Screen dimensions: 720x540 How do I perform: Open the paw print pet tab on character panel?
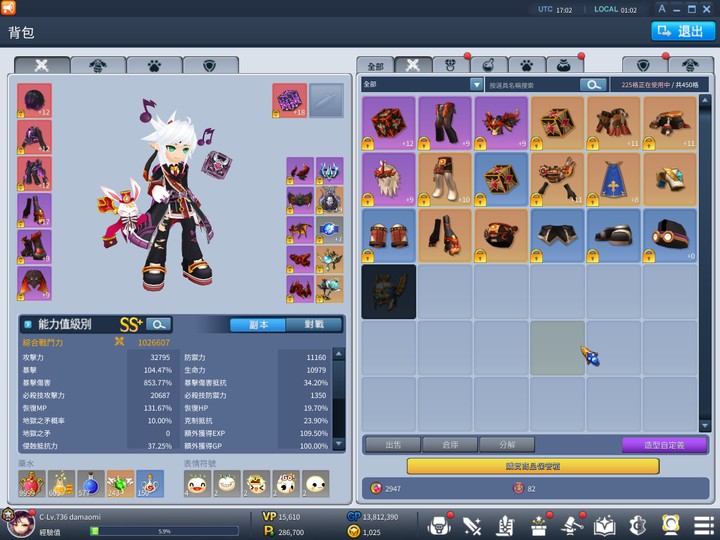coord(154,65)
